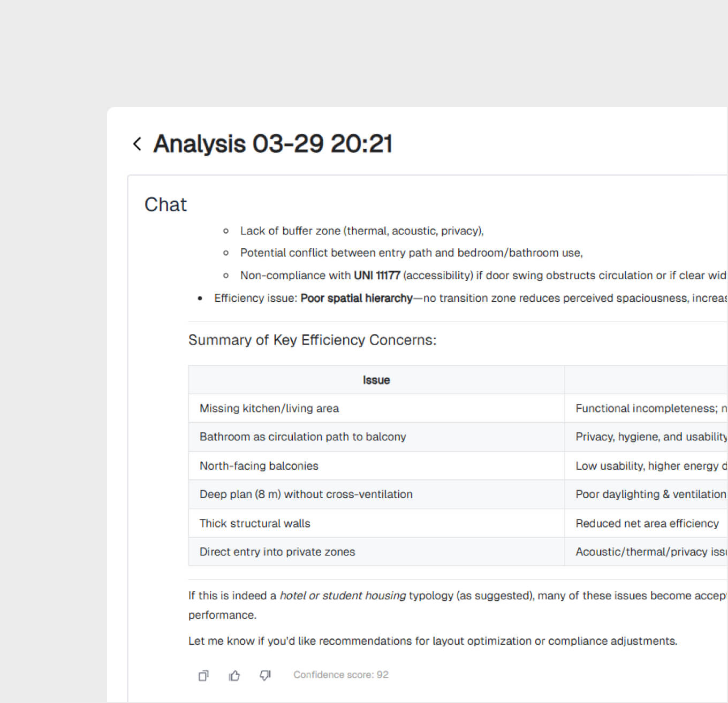Click the back arrow beside Analysis title

pos(137,144)
